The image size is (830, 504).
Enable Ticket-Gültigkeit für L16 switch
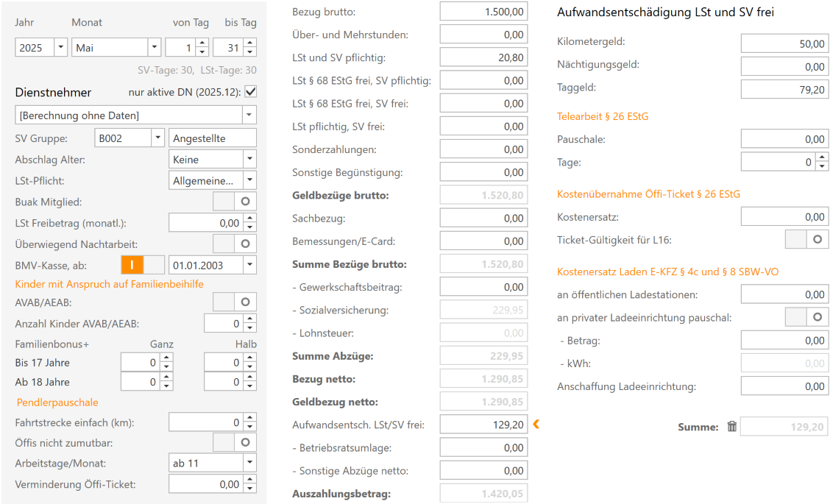(x=806, y=239)
